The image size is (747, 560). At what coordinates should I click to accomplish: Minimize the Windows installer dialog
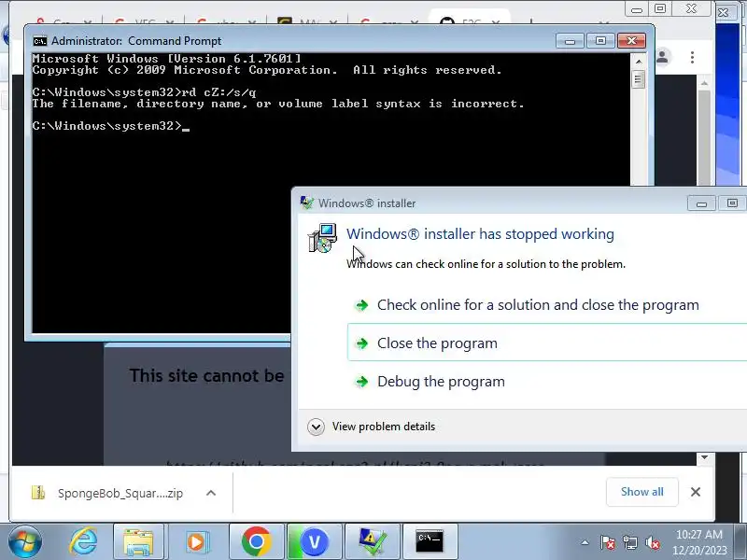tap(701, 203)
